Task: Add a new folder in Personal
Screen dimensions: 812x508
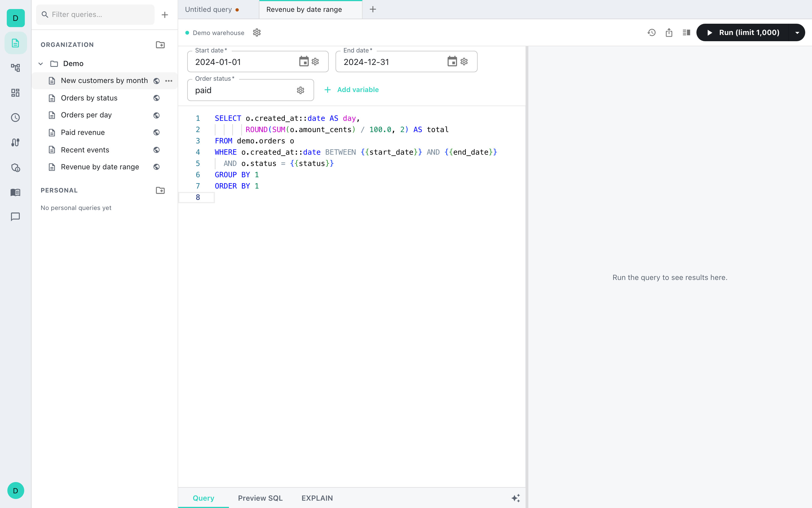Action: click(160, 190)
